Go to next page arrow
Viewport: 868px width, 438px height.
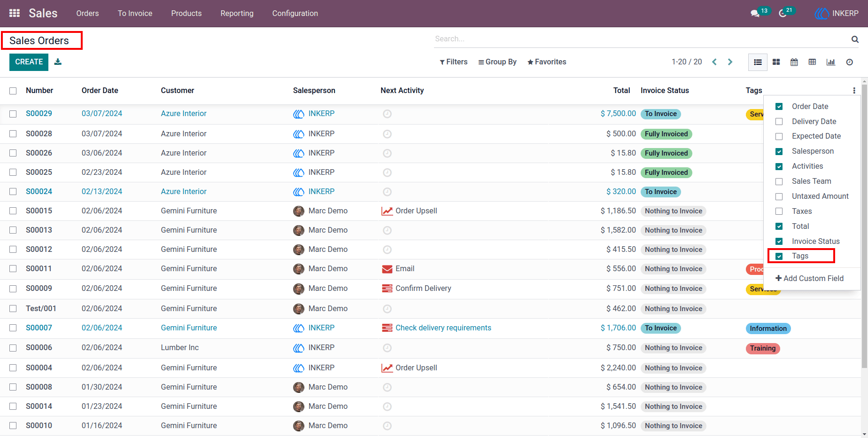coord(730,62)
